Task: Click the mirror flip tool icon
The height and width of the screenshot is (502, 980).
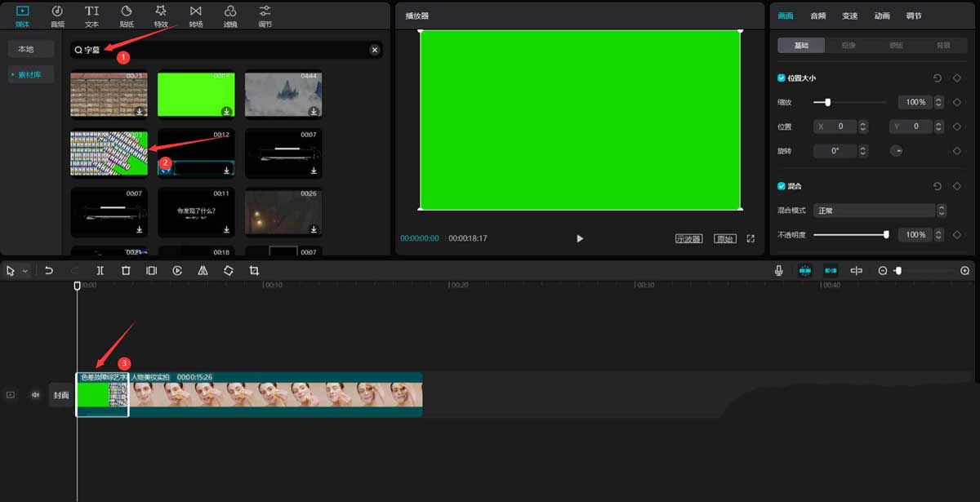Action: click(203, 270)
